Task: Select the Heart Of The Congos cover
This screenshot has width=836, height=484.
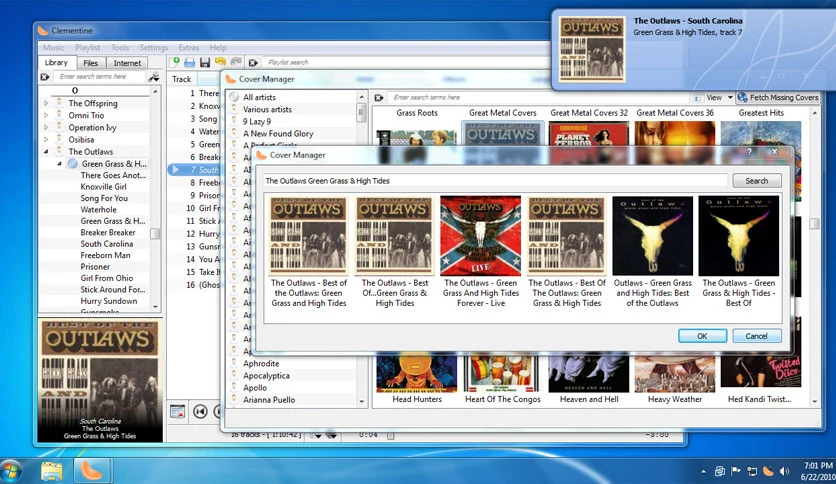Action: (503, 373)
